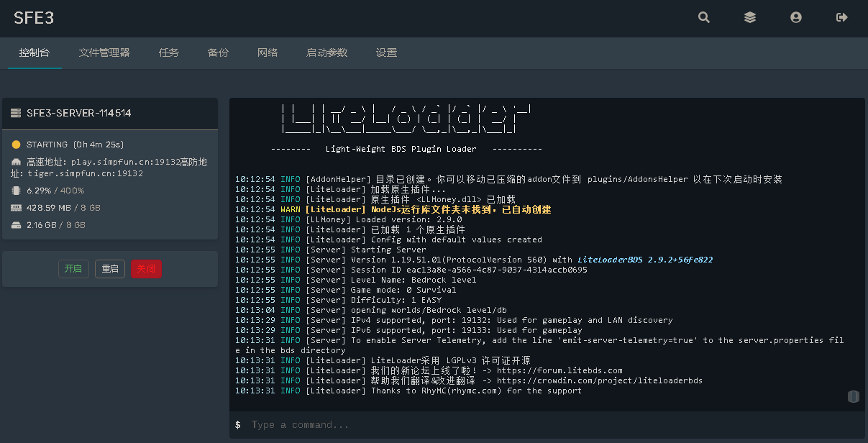Click the server icon beside SFE3-SERVER-114514

[x=16, y=113]
